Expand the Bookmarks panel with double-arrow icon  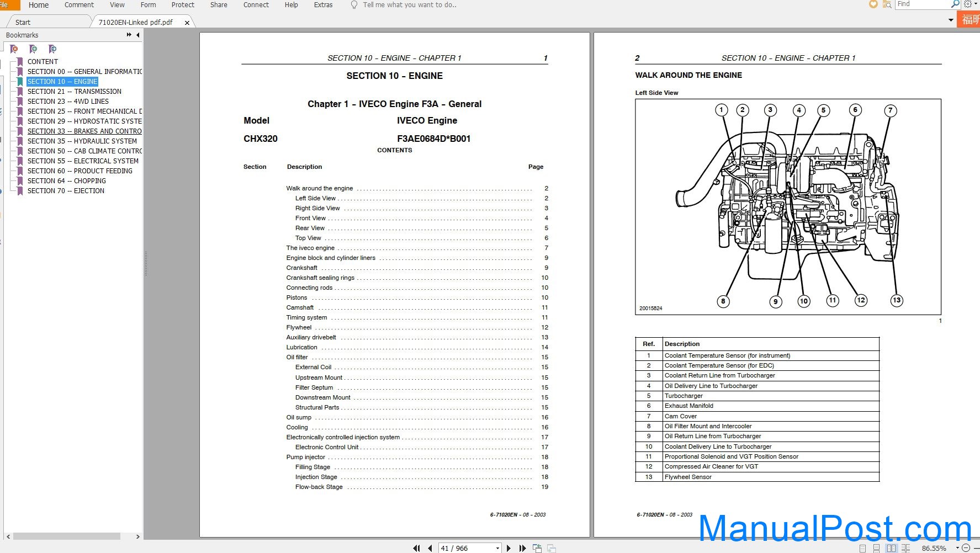[x=129, y=35]
